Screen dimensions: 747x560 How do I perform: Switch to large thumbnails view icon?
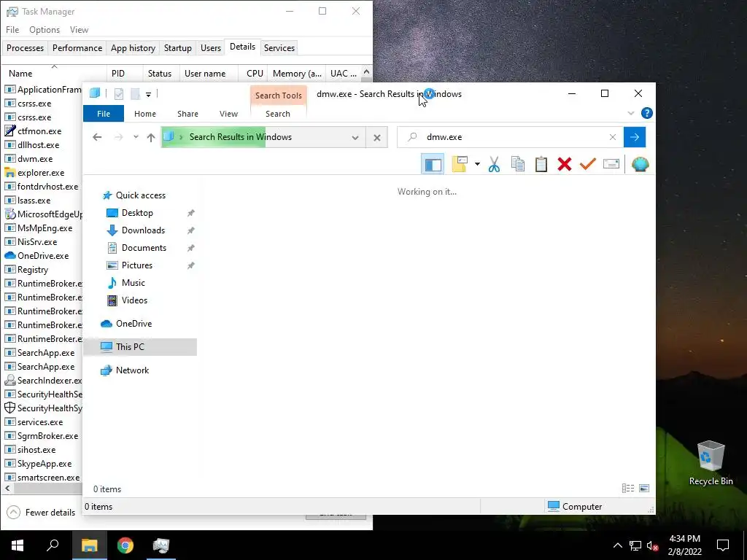tap(644, 489)
